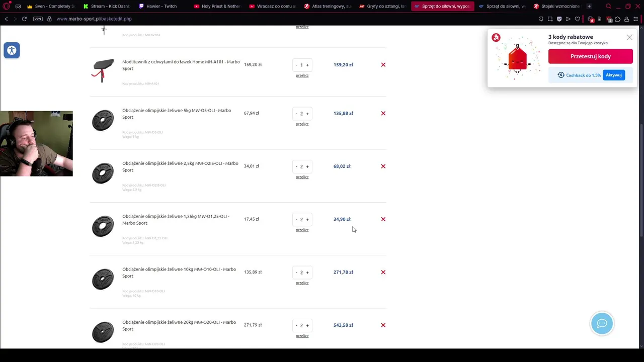Click the page vertical scrollbar thumb
The image size is (644, 362).
click(641, 181)
